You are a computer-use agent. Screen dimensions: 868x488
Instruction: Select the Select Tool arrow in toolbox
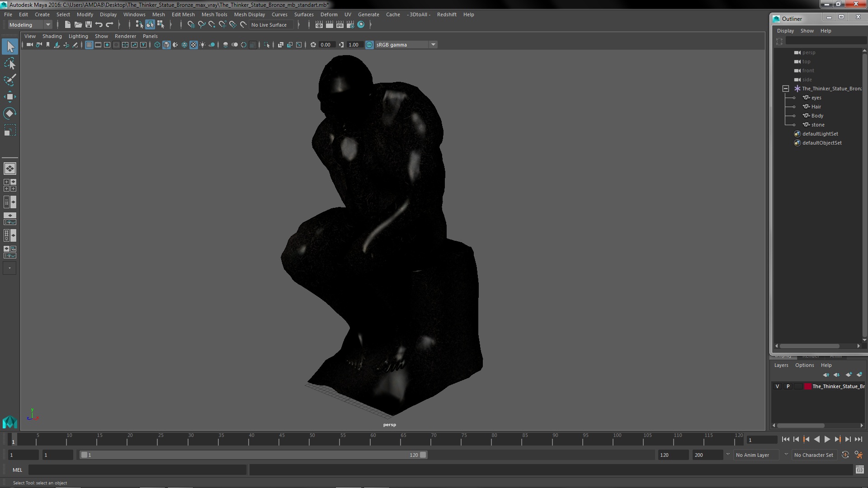(x=10, y=47)
